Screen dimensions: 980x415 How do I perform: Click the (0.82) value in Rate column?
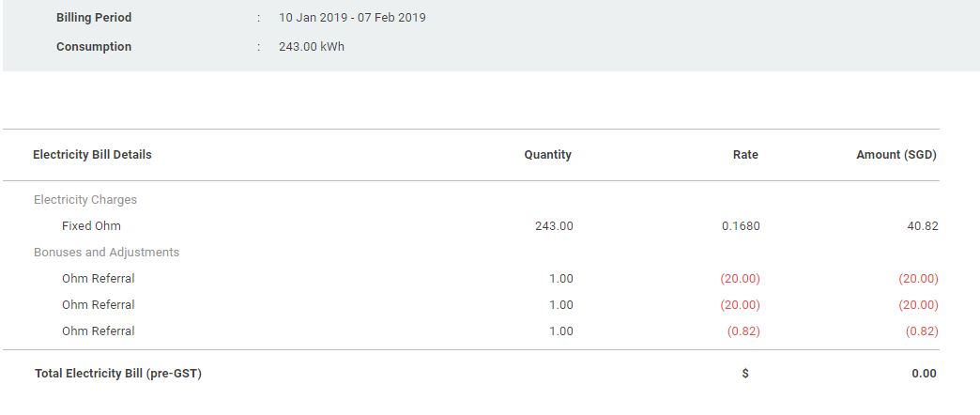(x=743, y=331)
